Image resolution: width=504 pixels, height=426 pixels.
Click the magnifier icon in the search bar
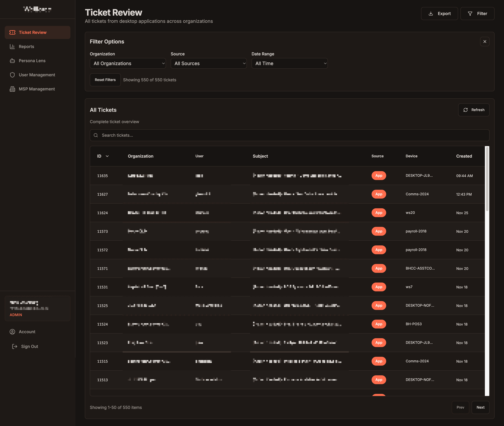[96, 135]
